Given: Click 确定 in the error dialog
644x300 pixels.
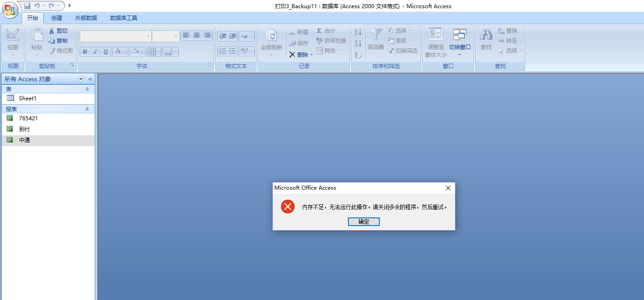Looking at the screenshot, I should 364,222.
